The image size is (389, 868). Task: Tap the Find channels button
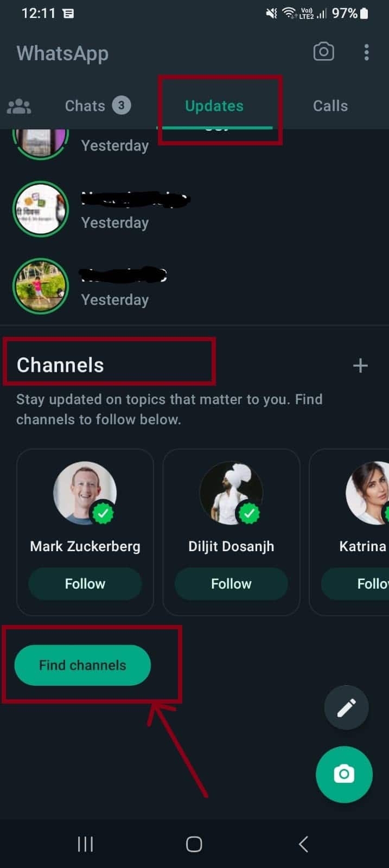82,665
